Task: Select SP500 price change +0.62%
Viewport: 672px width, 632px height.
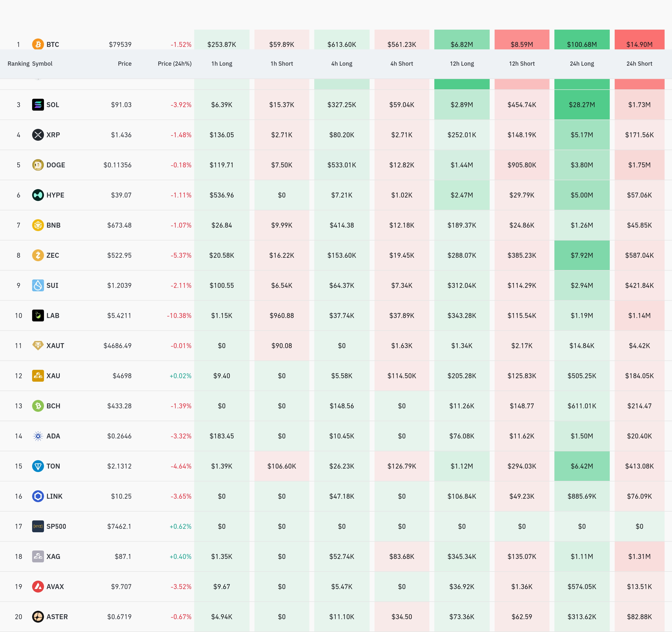Action: point(181,526)
